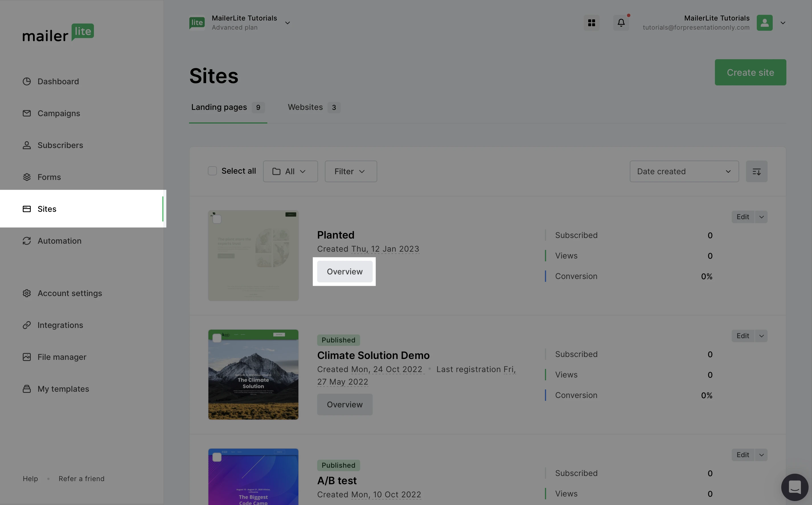Expand the arrow beside Planted's Edit
This screenshot has width=812, height=505.
pos(761,217)
